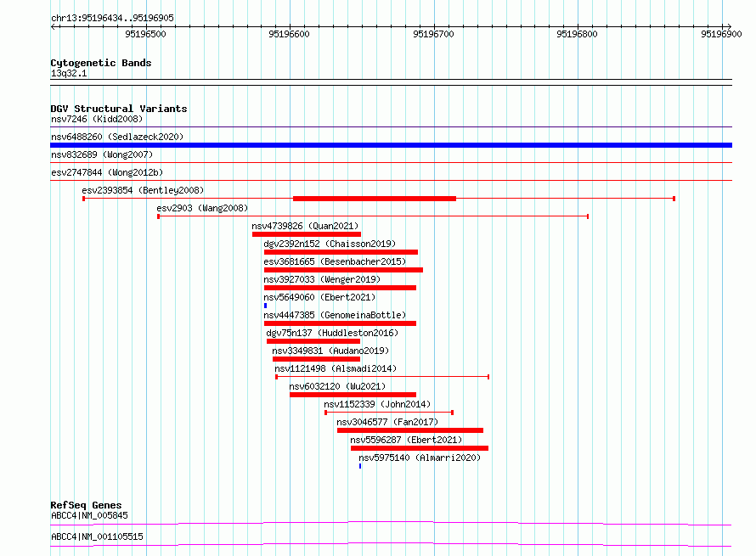Select the nsv3349831 Audano2019 red bar

click(316, 359)
